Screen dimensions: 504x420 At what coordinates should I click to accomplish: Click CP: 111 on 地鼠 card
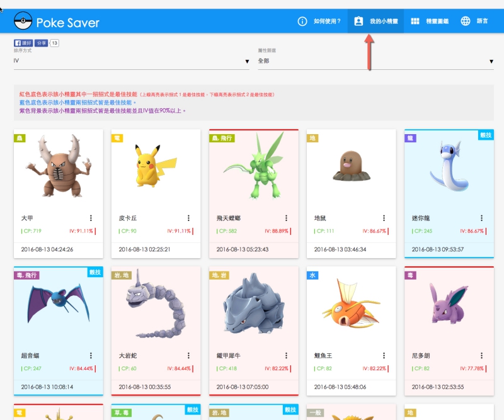tap(324, 231)
